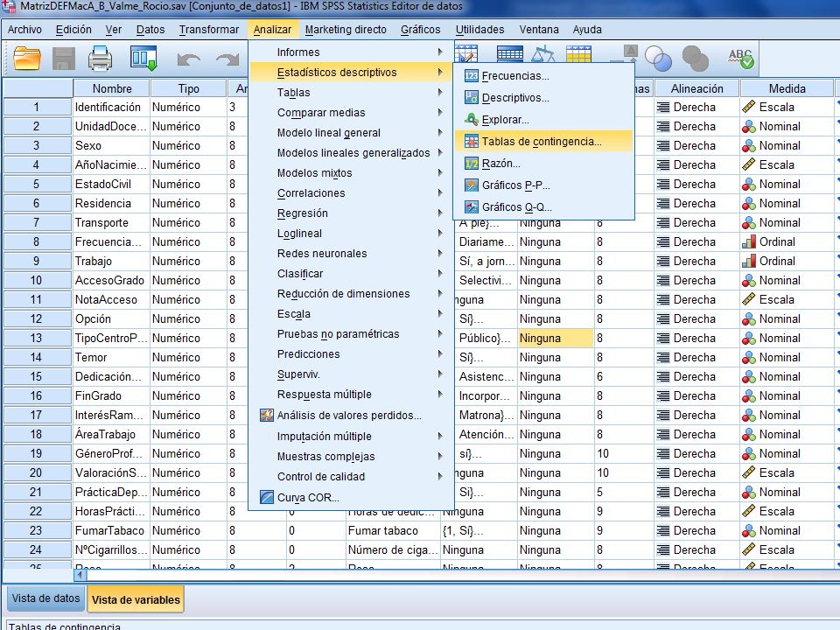This screenshot has width=840, height=630.
Task: Click the Open data document folder icon
Action: click(27, 59)
